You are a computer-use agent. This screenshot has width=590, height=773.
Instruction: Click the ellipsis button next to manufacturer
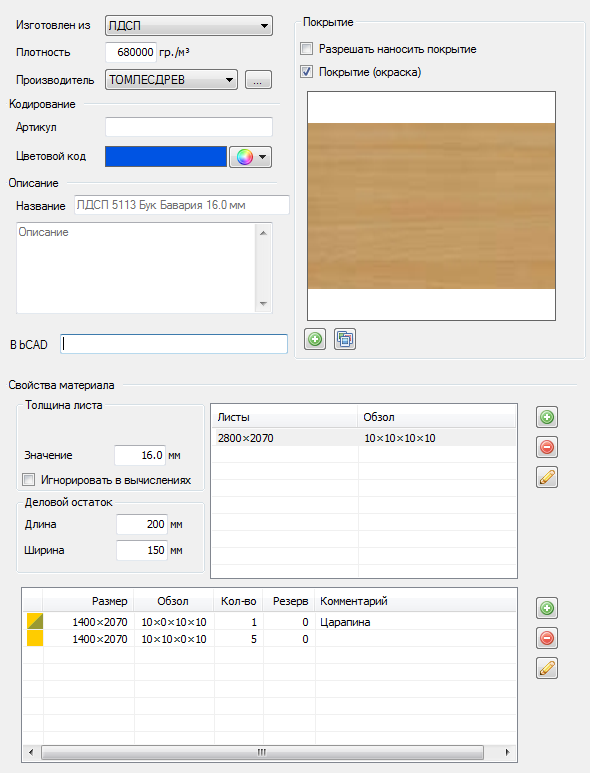[258, 80]
